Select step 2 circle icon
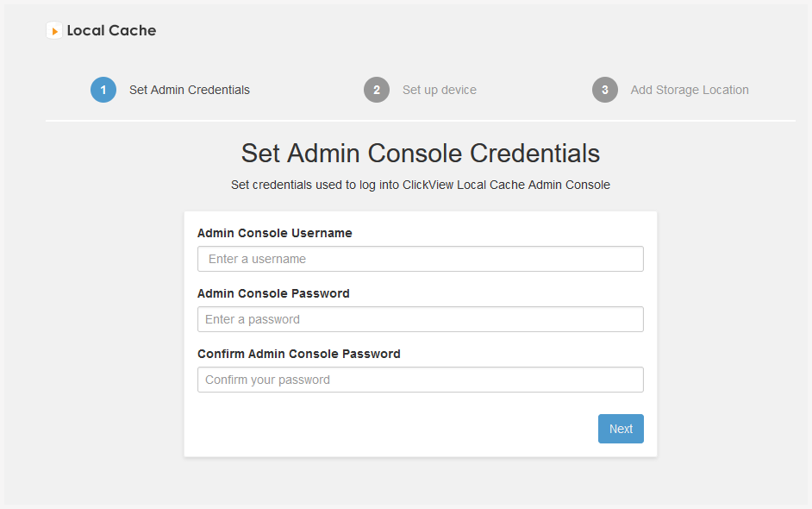812x509 pixels. [x=377, y=90]
